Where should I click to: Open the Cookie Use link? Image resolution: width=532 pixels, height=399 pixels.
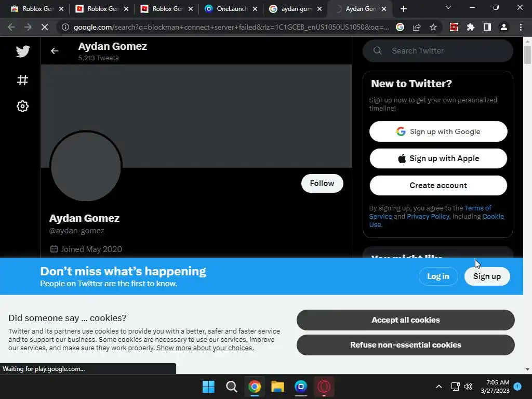tap(493, 217)
